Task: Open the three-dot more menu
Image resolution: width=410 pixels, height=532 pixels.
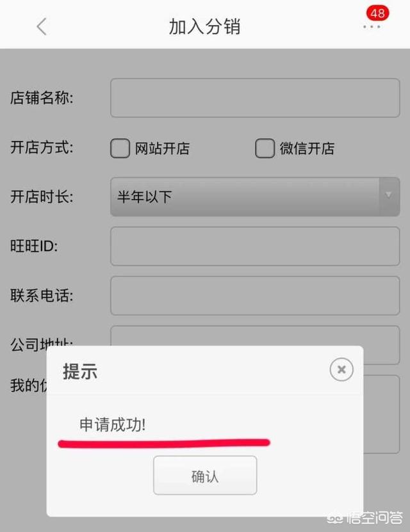Action: [x=372, y=27]
